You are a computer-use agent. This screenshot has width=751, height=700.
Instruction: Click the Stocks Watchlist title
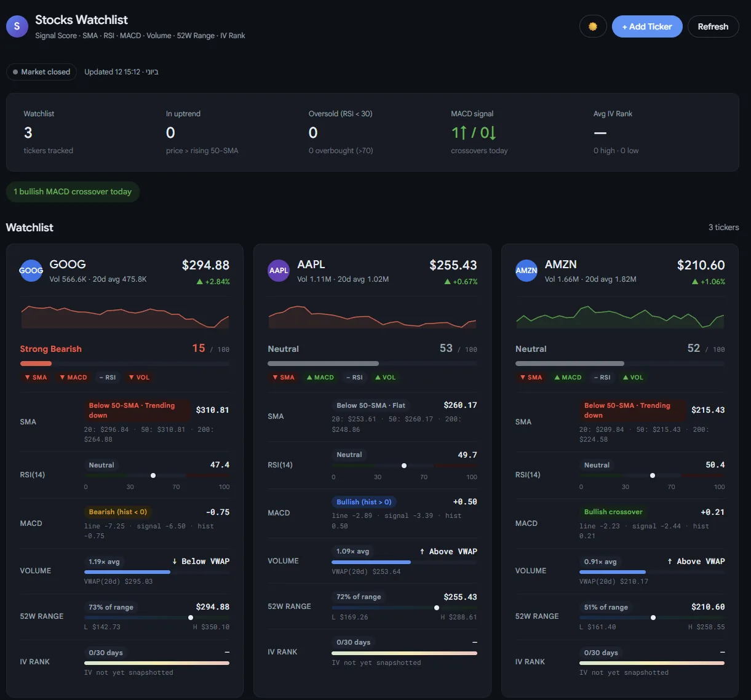[x=82, y=20]
